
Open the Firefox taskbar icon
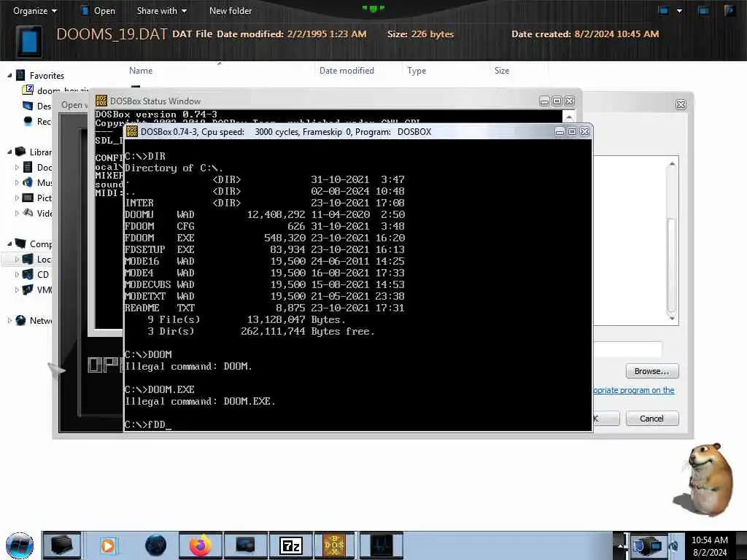[201, 545]
